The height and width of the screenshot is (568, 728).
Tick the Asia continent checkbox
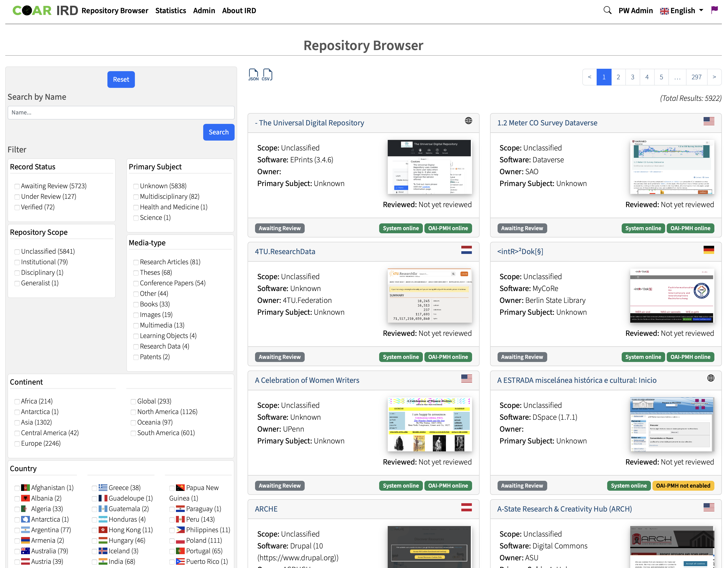[17, 423]
